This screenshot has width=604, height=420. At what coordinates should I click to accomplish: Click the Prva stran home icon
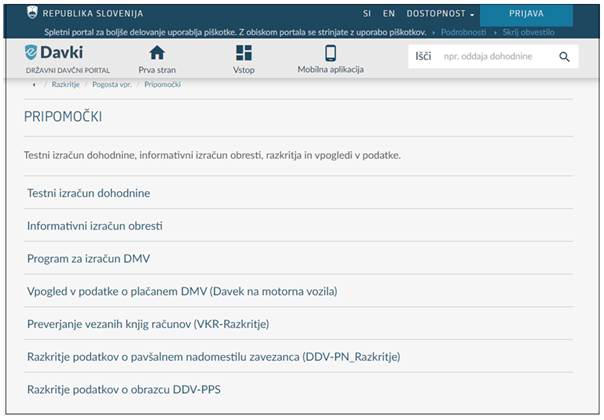click(157, 53)
